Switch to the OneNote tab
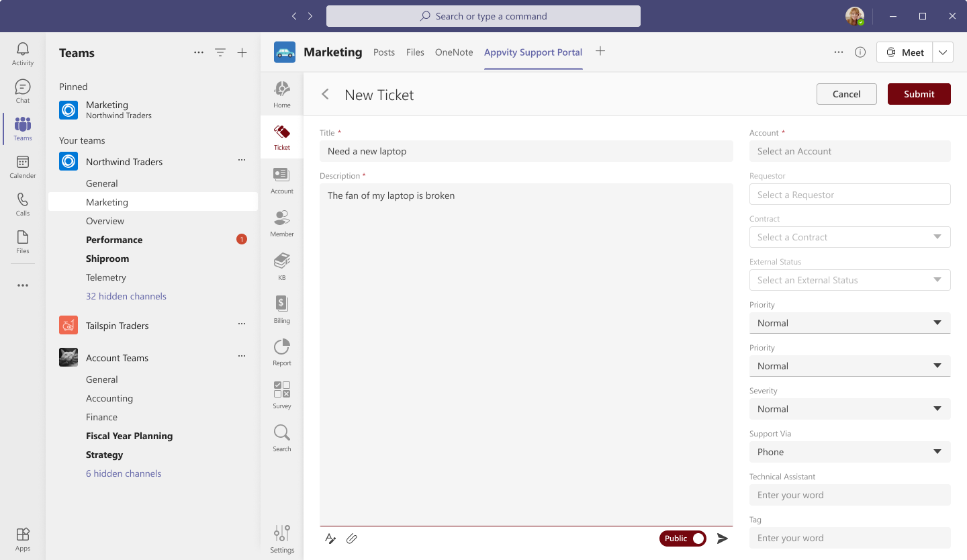967x560 pixels. coord(454,52)
